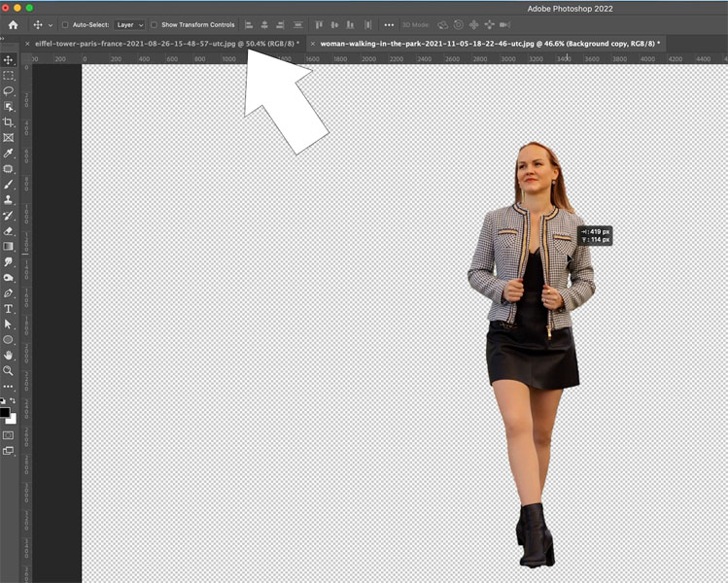Image resolution: width=728 pixels, height=583 pixels.
Task: Align vertical centers
Action: pos(334,25)
